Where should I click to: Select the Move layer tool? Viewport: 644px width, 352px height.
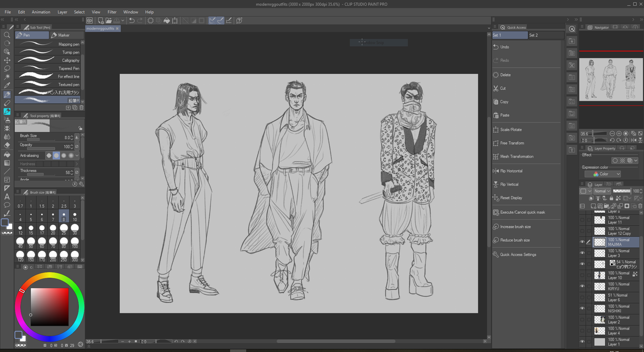(7, 60)
